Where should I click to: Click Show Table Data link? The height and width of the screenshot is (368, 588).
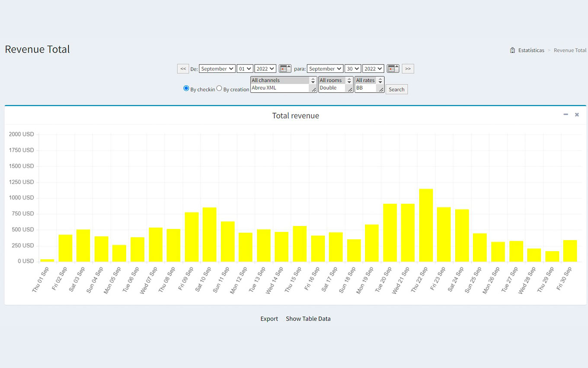coord(308,319)
